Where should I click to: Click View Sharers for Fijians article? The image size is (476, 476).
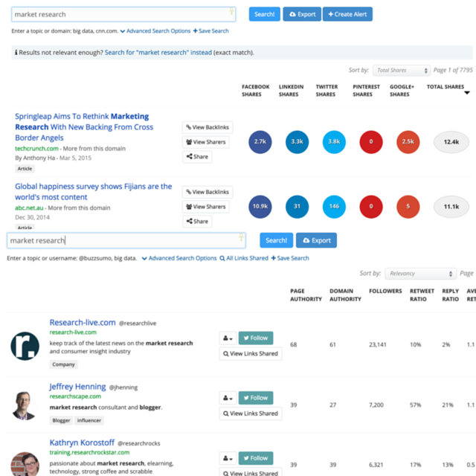(206, 207)
